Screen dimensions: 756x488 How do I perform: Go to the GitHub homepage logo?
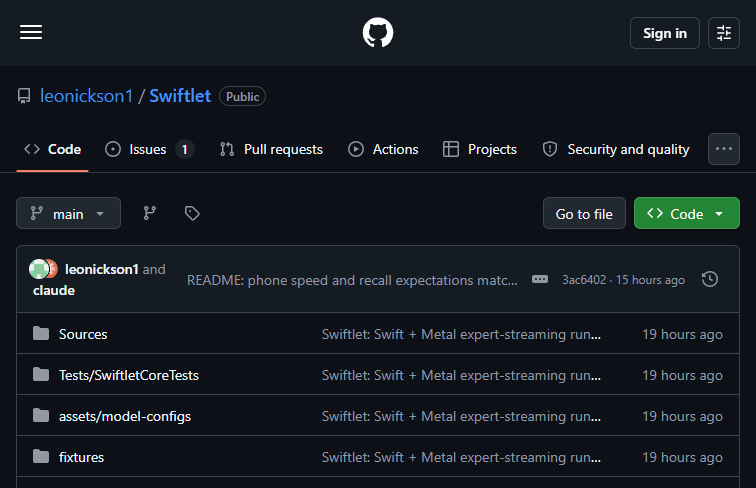(378, 32)
